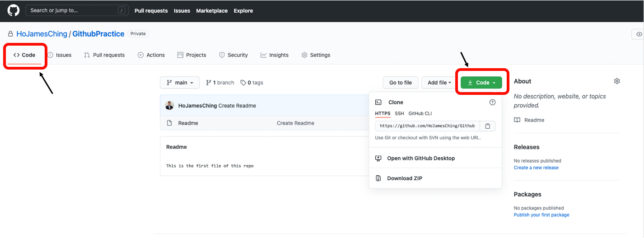Click 'Use Git or checkout with SVN' text
This screenshot has width=644, height=238.
point(428,138)
